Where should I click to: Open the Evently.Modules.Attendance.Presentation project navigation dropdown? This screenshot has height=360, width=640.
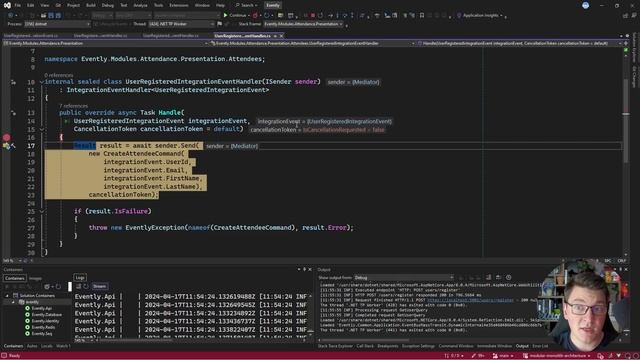pyautogui.click(x=106, y=43)
